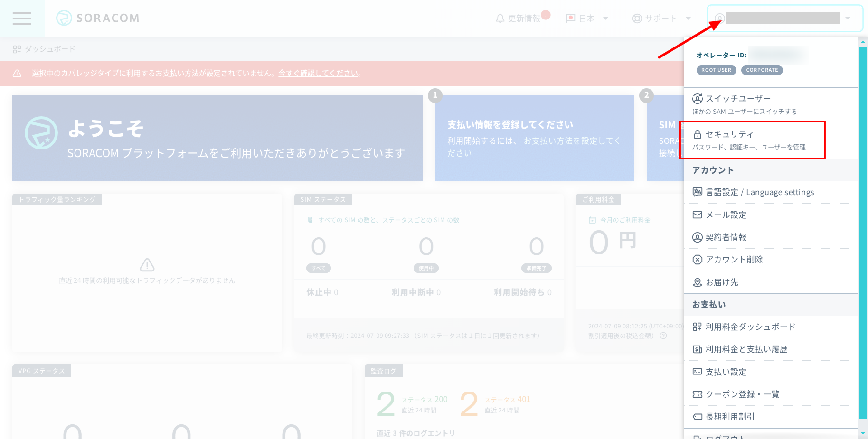Open the 日本 coverage type dropdown
The width and height of the screenshot is (868, 439).
point(587,18)
